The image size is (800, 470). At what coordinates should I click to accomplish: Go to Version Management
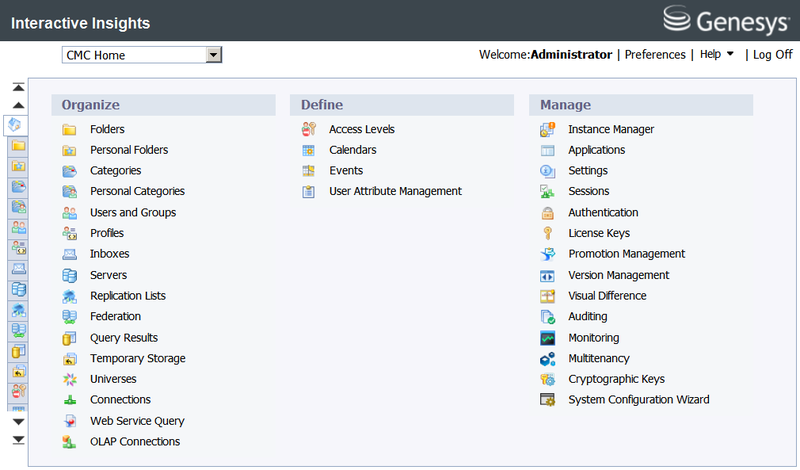click(x=618, y=276)
